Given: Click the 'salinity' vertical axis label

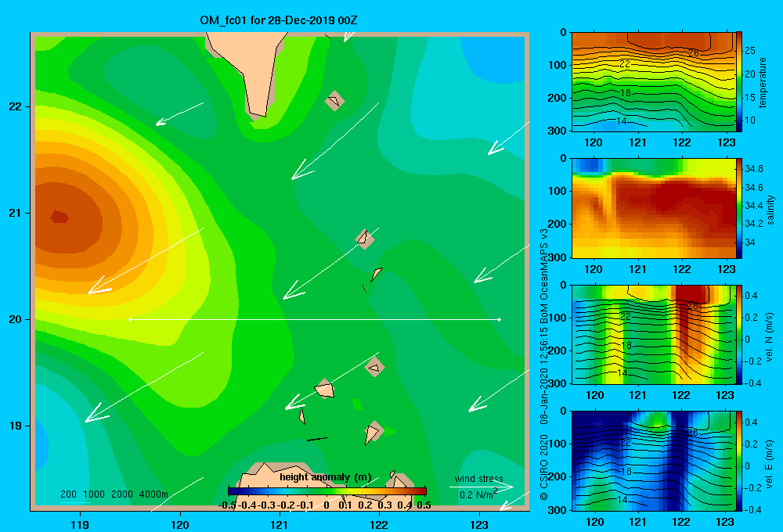Looking at the screenshot, I should click(x=770, y=210).
